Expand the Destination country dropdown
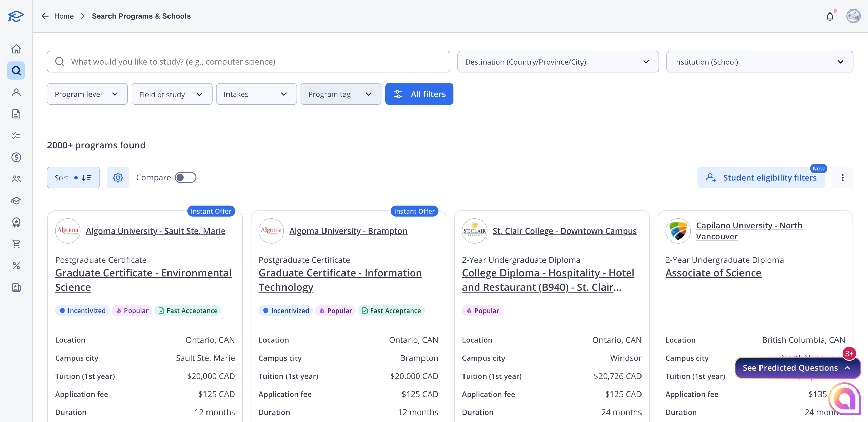Image resolution: width=868 pixels, height=422 pixels. (558, 62)
